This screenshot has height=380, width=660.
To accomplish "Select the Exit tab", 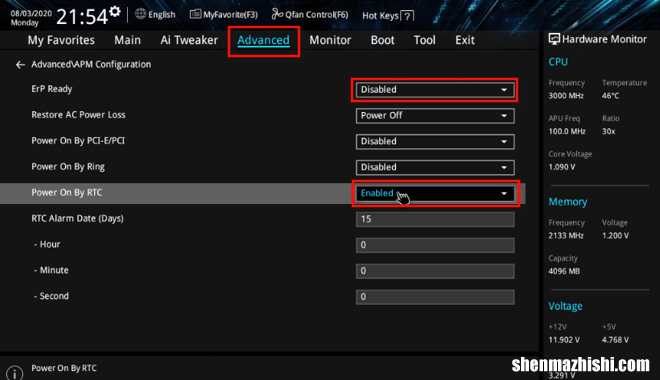I will click(x=465, y=40).
